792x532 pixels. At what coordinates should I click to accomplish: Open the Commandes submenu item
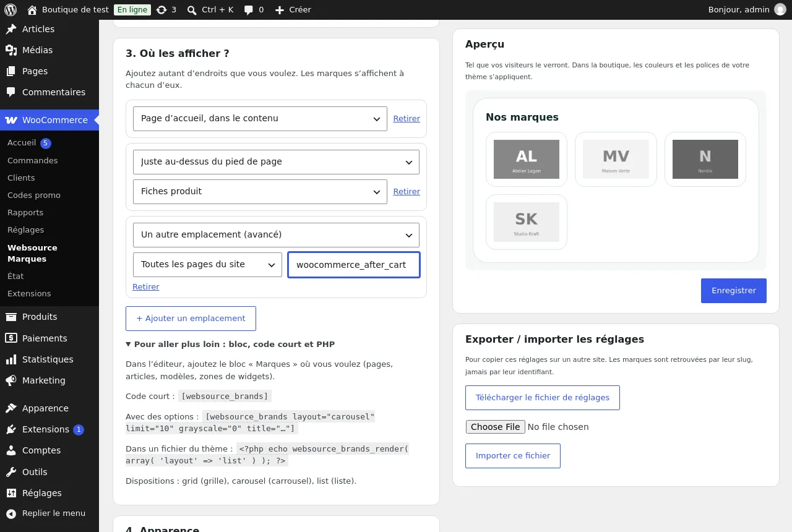[x=33, y=160]
